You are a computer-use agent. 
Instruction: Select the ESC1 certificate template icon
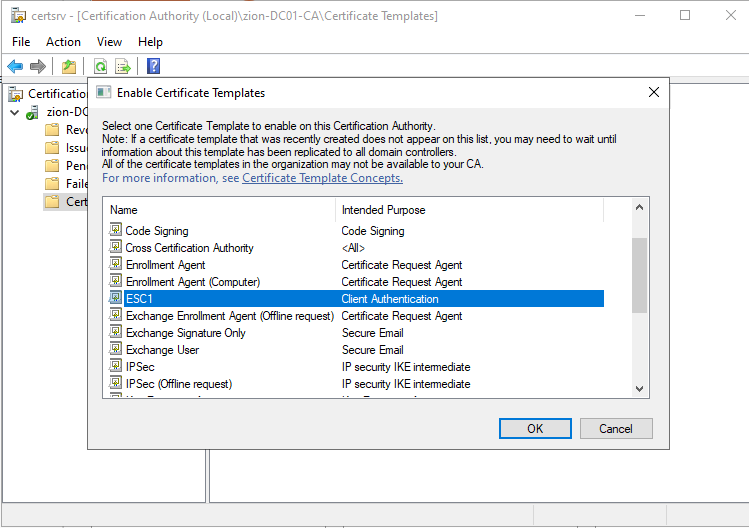click(116, 299)
